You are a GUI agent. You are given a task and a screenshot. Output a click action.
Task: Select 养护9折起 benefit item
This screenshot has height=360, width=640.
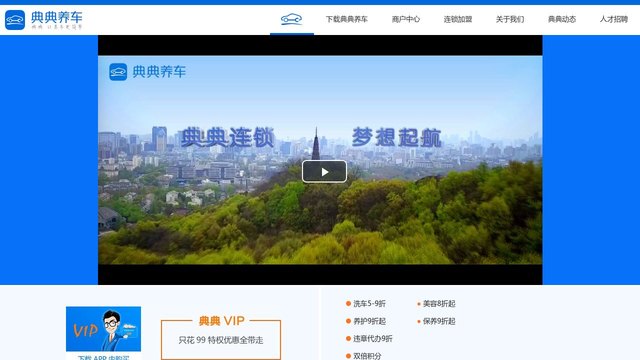366,321
